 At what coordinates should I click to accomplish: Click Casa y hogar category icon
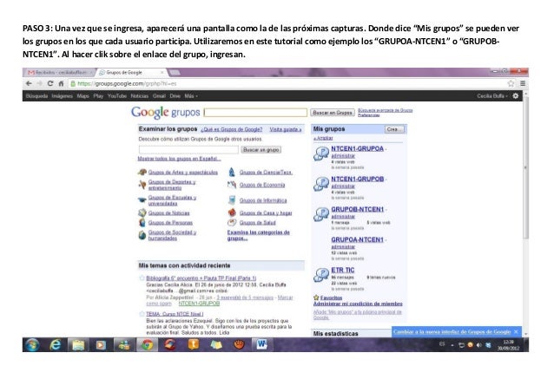[232, 212]
